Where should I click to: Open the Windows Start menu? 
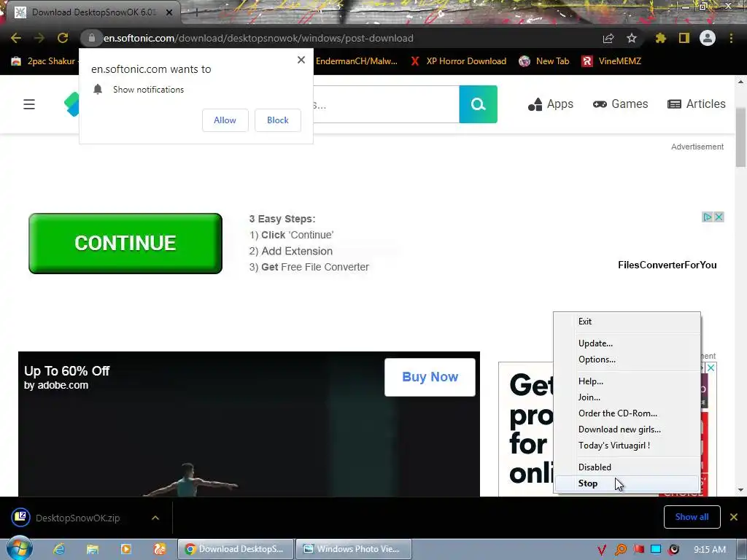pyautogui.click(x=19, y=548)
